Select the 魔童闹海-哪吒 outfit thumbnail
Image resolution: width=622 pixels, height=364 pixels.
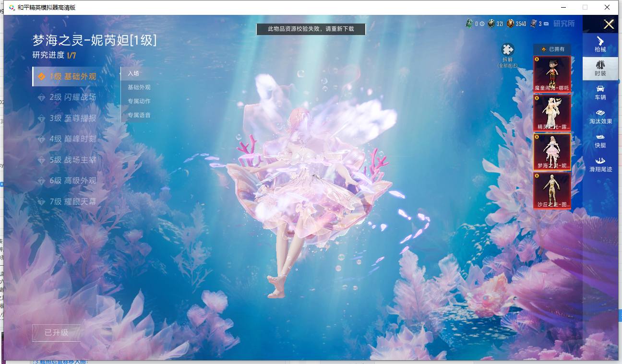coord(552,74)
